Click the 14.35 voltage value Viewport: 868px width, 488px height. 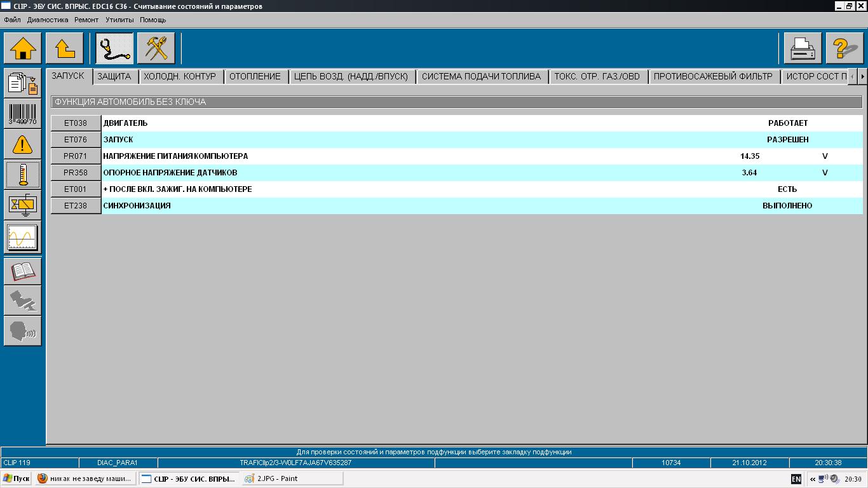(x=750, y=156)
